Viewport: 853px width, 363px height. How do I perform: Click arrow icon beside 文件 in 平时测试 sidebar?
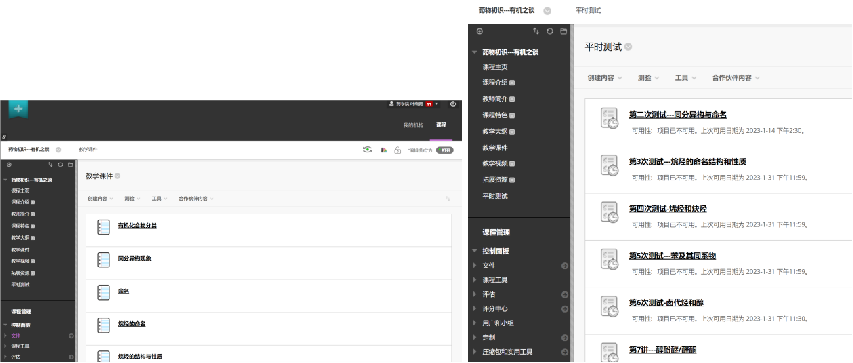564,266
